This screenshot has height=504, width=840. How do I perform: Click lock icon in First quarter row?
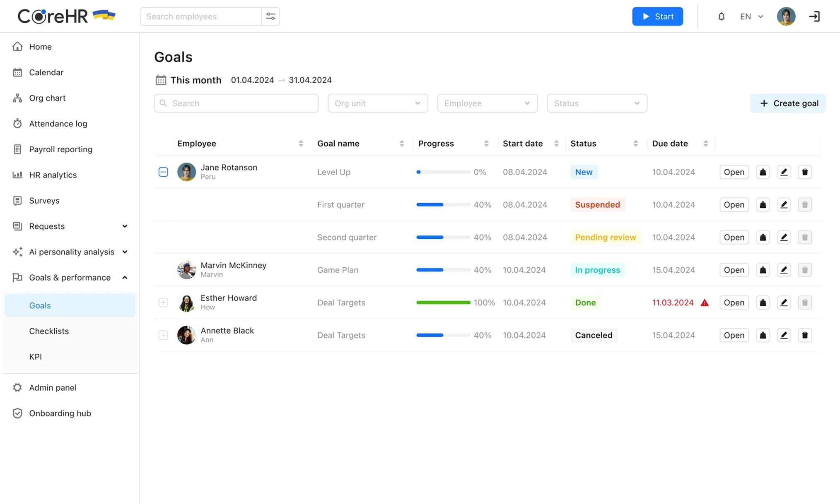click(x=763, y=205)
